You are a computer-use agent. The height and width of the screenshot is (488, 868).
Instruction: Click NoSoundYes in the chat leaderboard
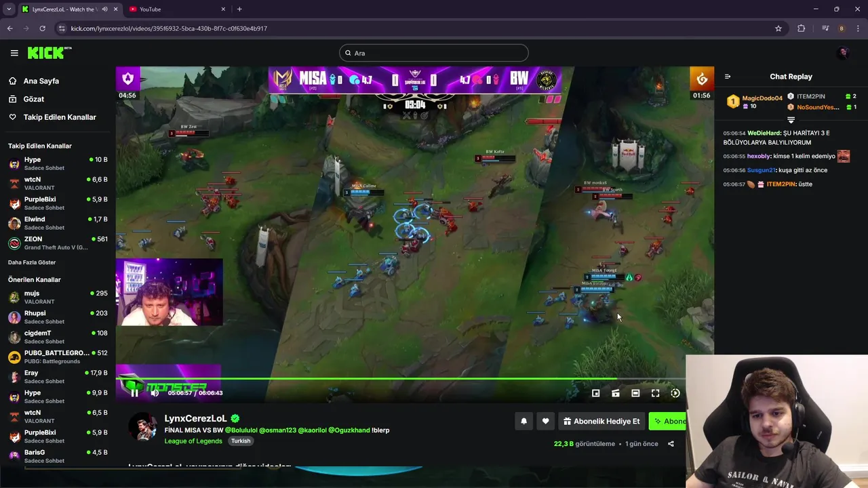[818, 107]
